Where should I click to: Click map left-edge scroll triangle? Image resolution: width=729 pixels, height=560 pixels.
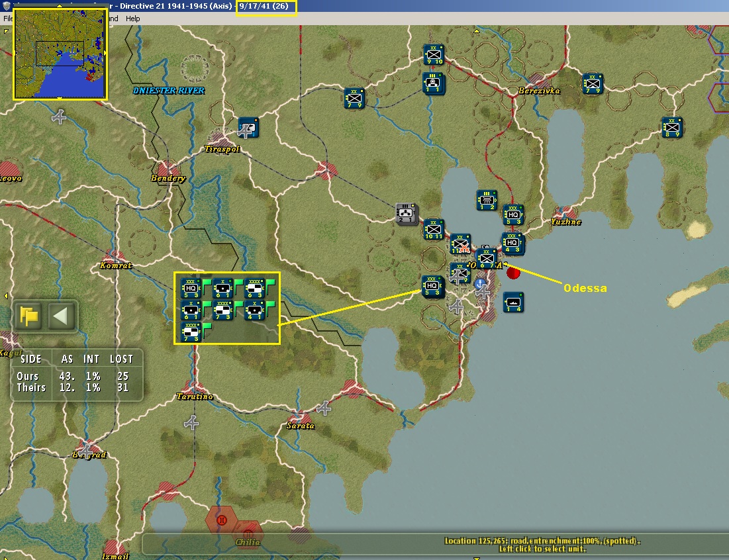coord(5,296)
